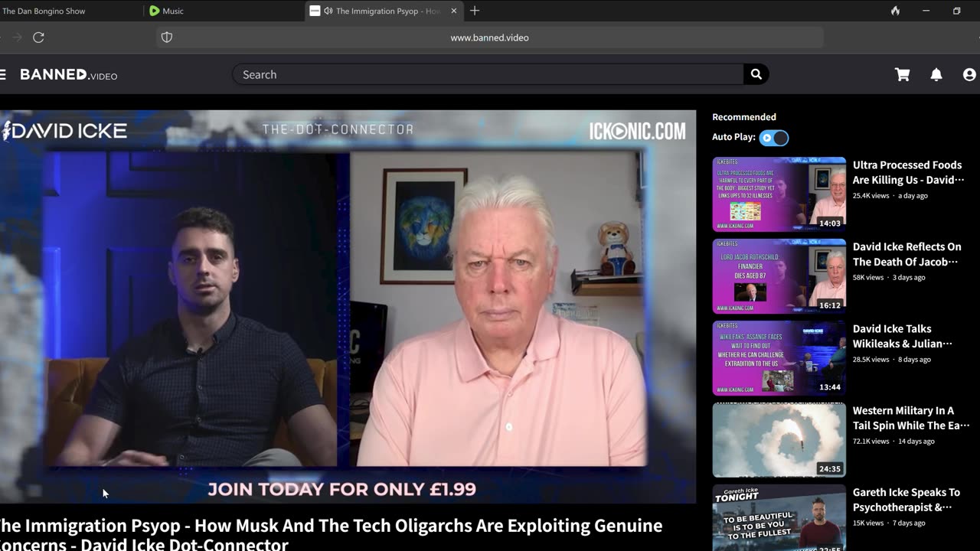Click the flame icon in title bar

[x=895, y=11]
